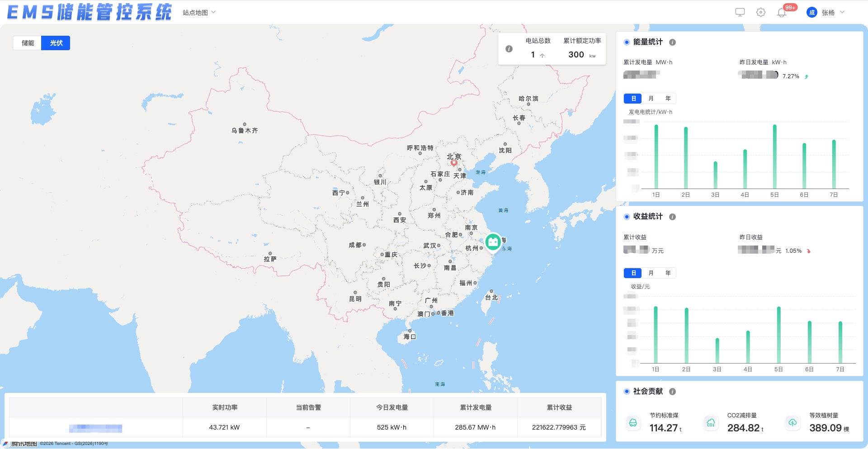Click the 285.67 MW·h table cell
This screenshot has height=449, width=868.
476,427
